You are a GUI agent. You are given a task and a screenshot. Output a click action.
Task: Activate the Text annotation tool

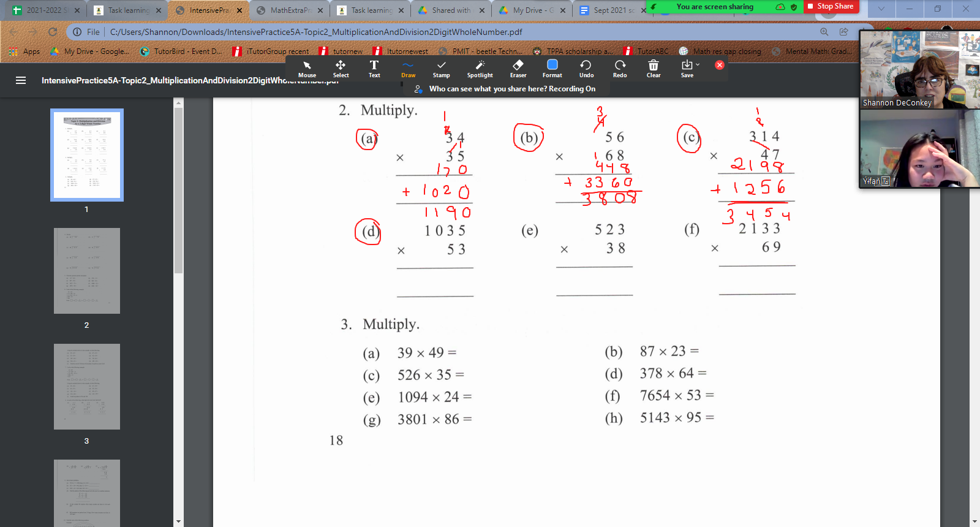tap(374, 69)
